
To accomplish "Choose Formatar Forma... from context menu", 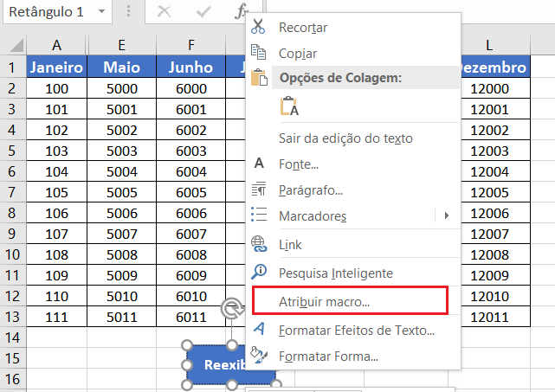I will click(328, 356).
